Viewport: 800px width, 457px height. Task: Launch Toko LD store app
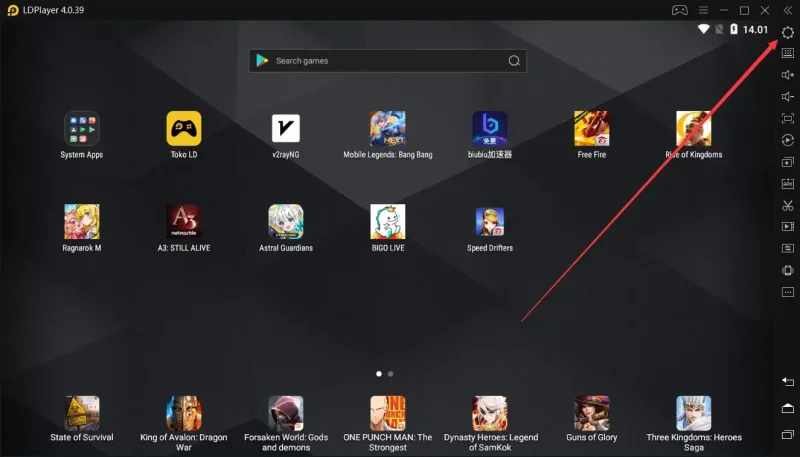coord(184,129)
